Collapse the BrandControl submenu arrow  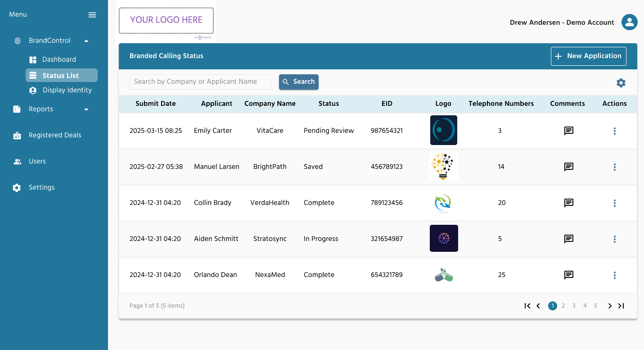pyautogui.click(x=86, y=41)
